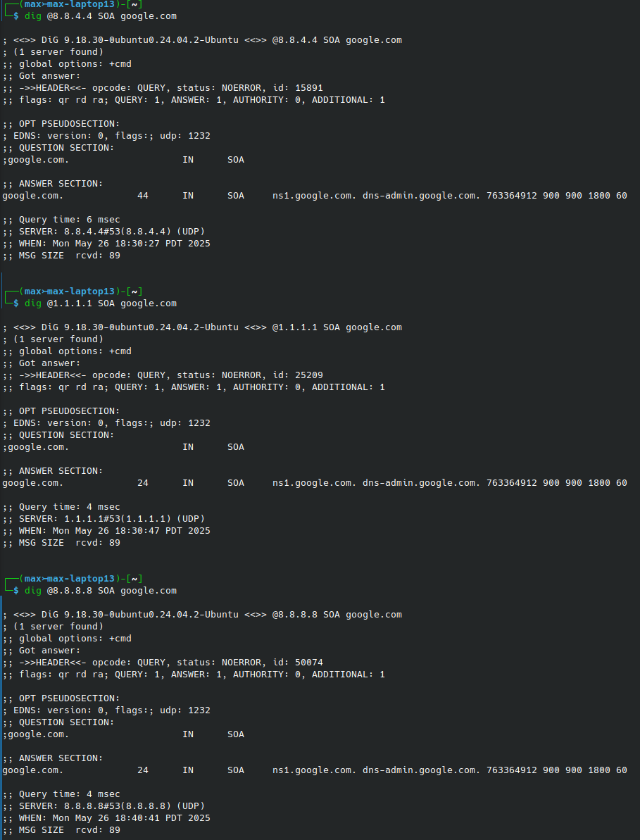Screen dimensions: 640x840
Task: Click the TTL value 44 in first answer
Action: [143, 196]
